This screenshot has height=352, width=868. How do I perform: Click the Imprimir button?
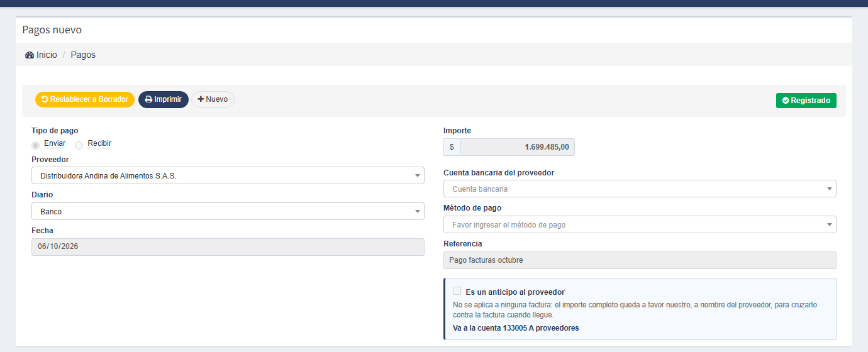coord(164,99)
